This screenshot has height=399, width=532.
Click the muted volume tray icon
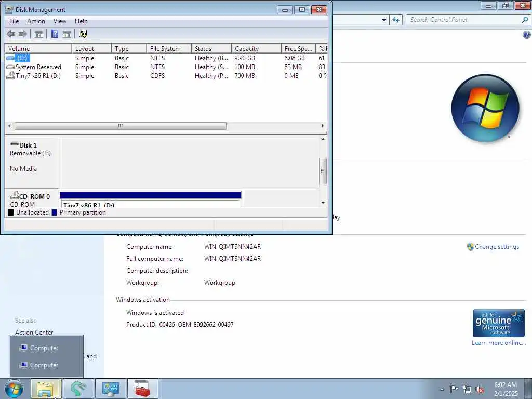tap(480, 389)
